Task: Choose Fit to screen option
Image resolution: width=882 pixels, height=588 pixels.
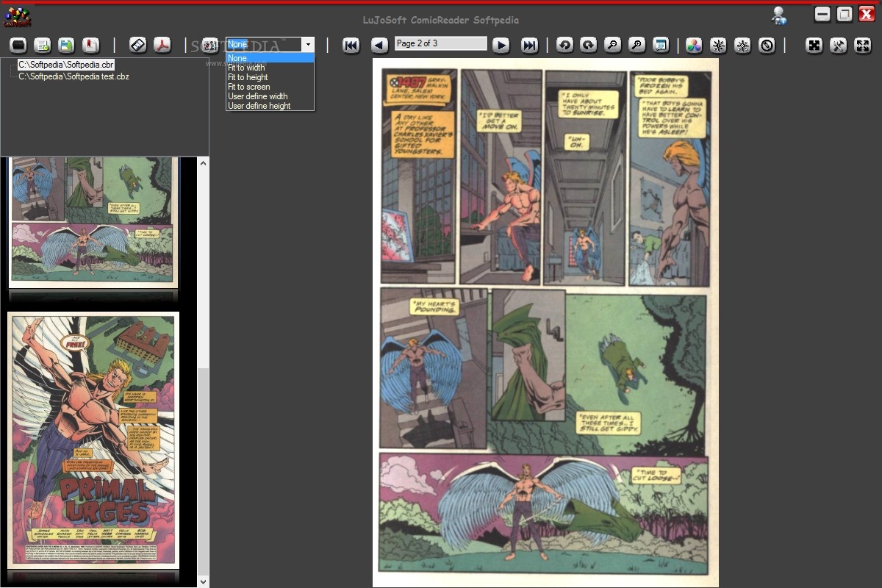Action: click(x=270, y=87)
